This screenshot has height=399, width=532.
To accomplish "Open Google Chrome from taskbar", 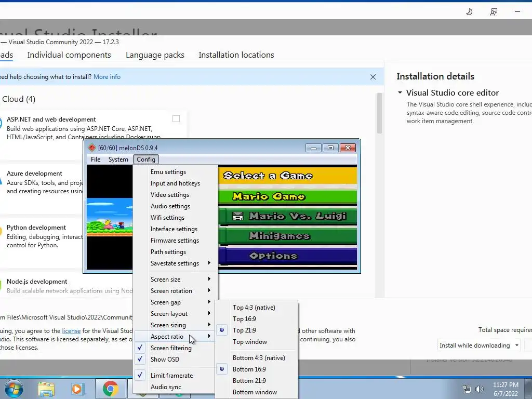I will coord(110,389).
